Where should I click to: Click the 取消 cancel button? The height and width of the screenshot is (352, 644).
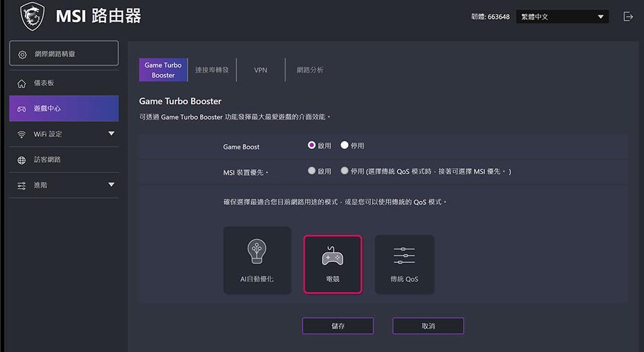click(429, 326)
